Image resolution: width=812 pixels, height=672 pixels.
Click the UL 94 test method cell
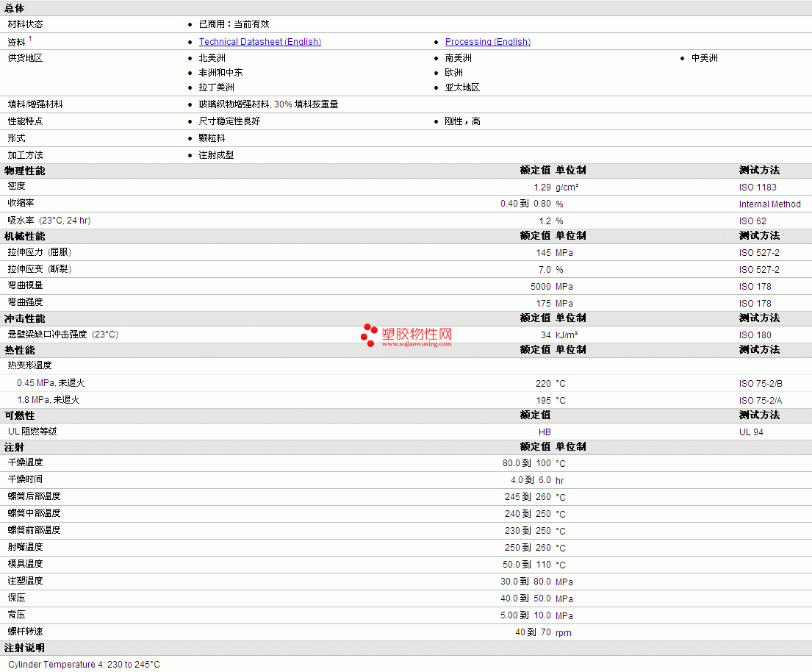tap(751, 432)
